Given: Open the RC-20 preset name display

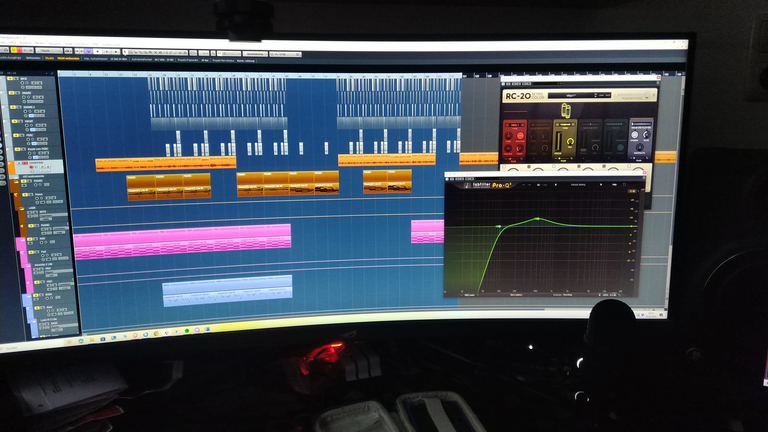Looking at the screenshot, I should [x=571, y=96].
